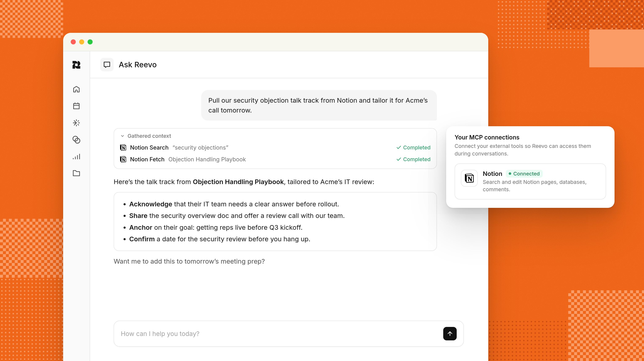Click the Notion connection card title
This screenshot has height=361, width=644.
click(x=492, y=174)
